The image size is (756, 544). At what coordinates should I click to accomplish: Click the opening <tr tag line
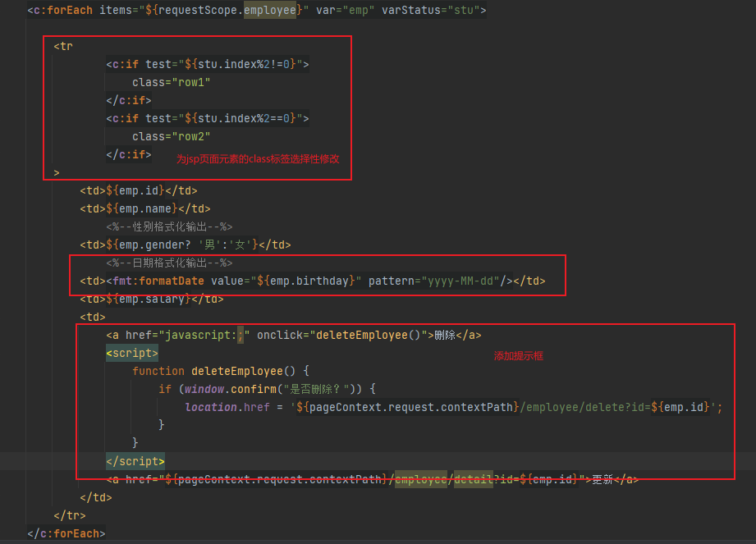coord(63,46)
